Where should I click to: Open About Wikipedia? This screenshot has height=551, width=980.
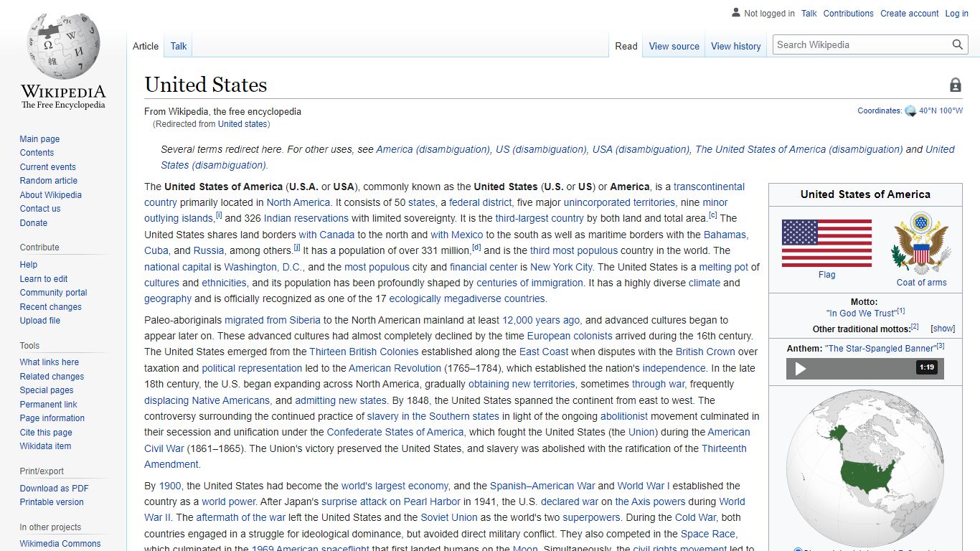click(x=50, y=195)
